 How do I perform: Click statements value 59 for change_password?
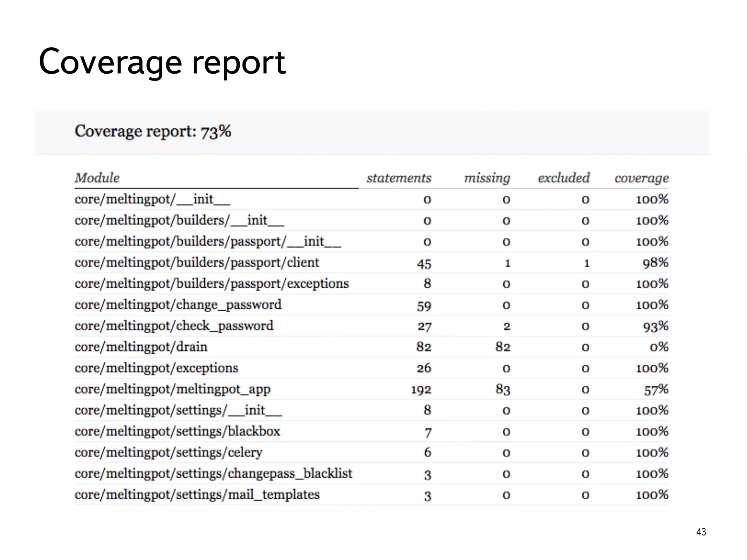point(424,306)
